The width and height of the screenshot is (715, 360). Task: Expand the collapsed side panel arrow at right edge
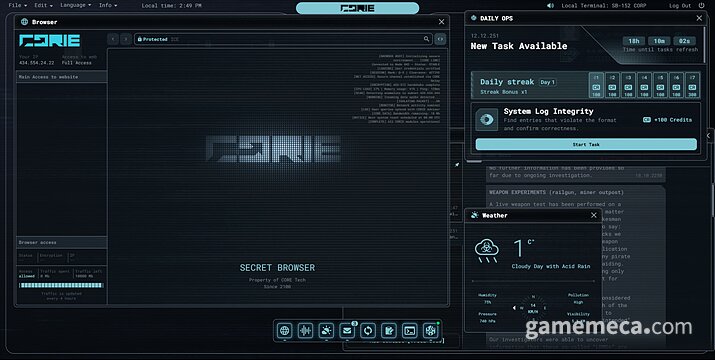[x=709, y=135]
